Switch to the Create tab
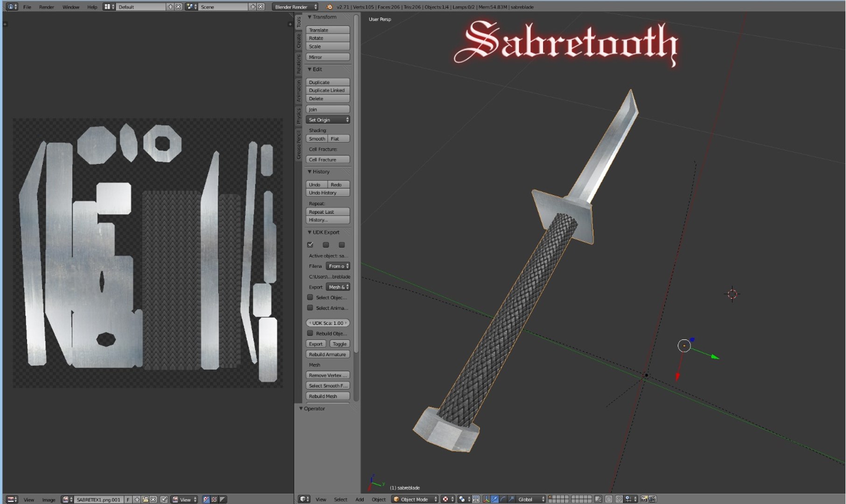This screenshot has height=504, width=846. coord(299,41)
